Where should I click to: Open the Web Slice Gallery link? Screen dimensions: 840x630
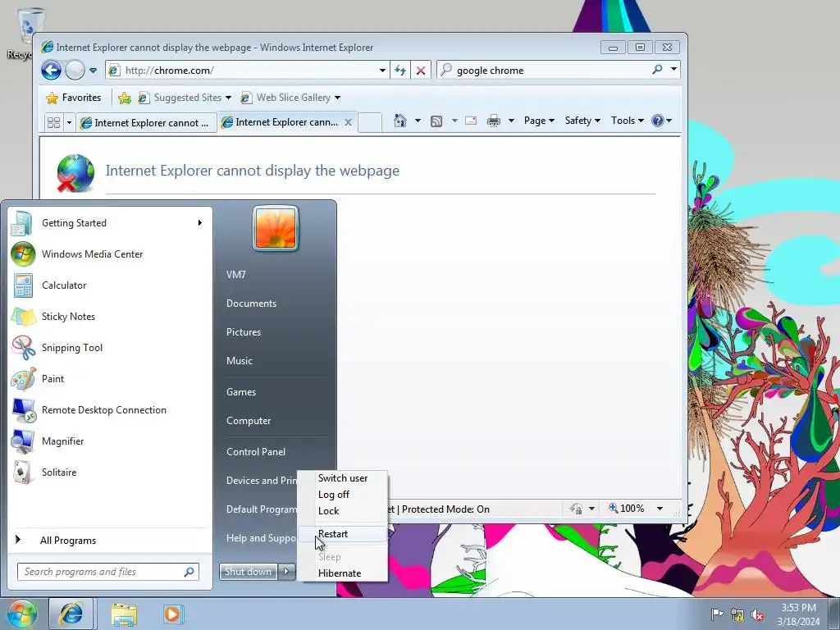click(x=290, y=98)
